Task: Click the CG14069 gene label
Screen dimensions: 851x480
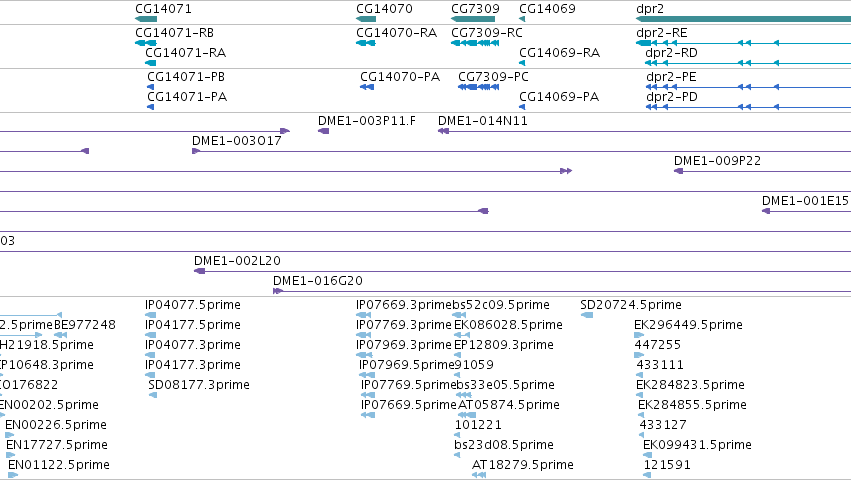Action: (x=547, y=9)
